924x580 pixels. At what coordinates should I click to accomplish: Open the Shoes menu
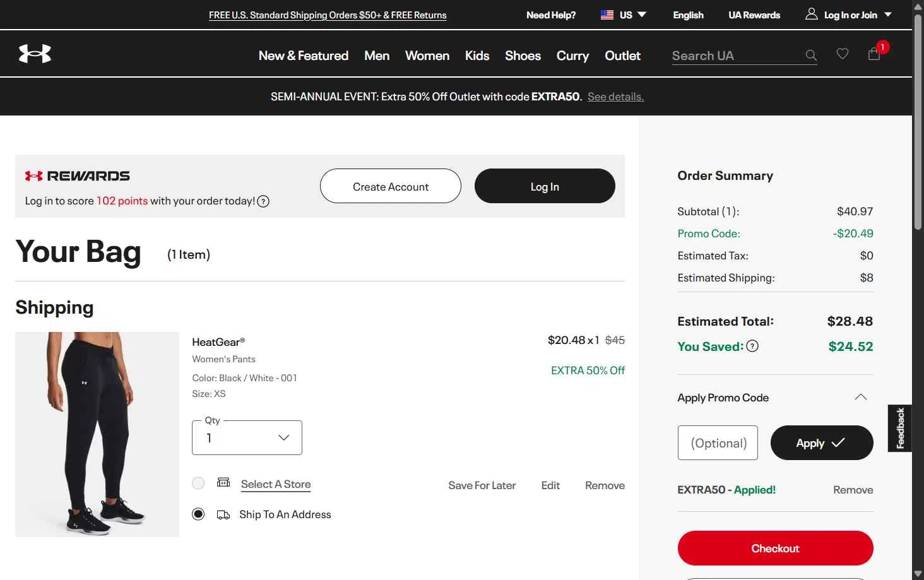523,56
